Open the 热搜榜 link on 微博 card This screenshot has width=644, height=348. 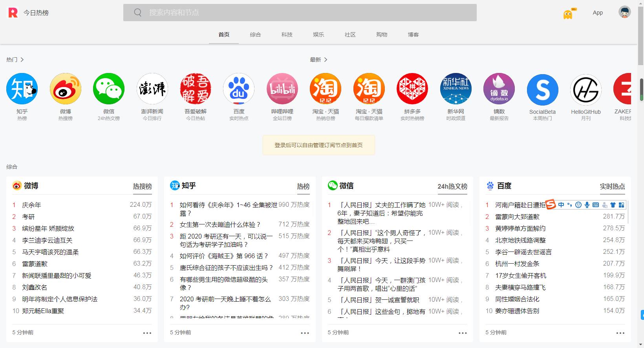142,186
